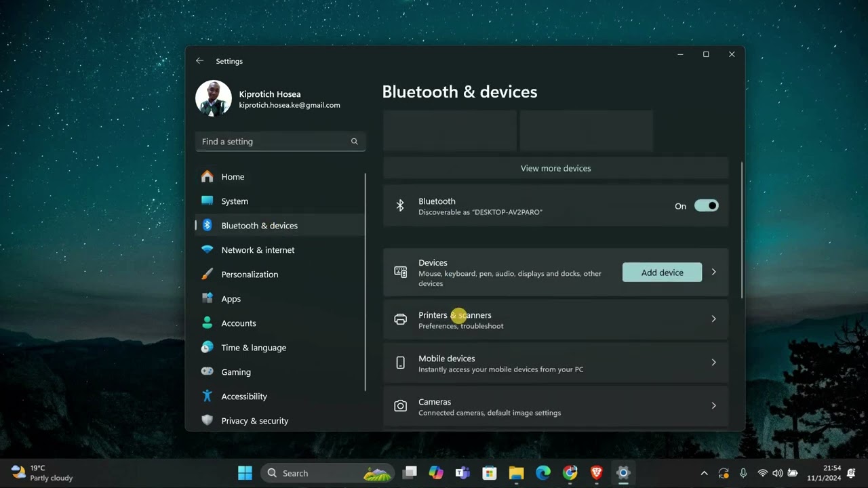Open Accessibility settings
The width and height of the screenshot is (868, 488).
point(280,396)
